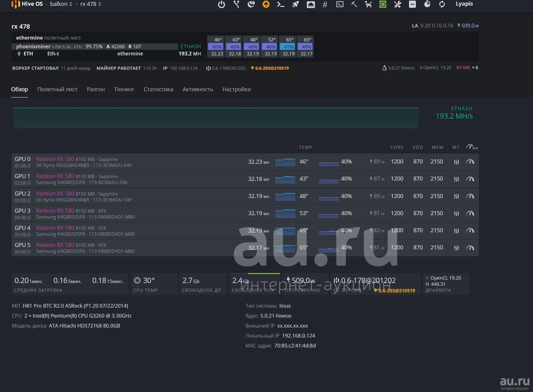The width and height of the screenshot is (533, 392).
Task: Open tuning sliders icon for GPU 2
Action: 456,196
